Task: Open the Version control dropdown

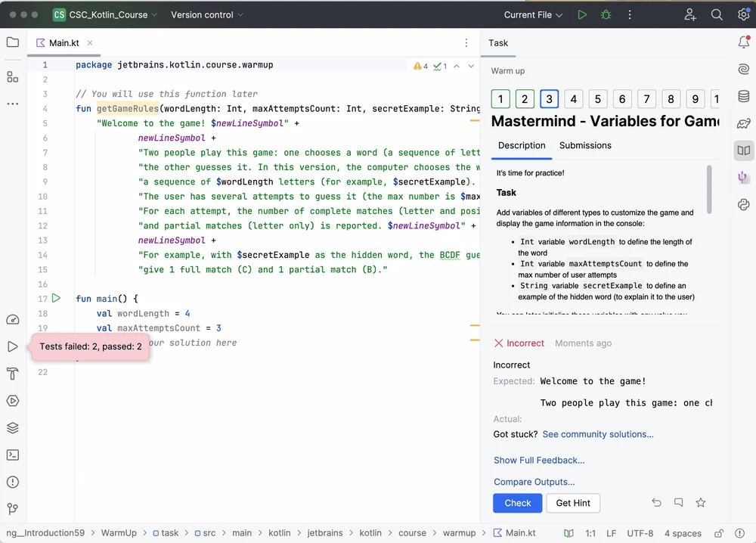Action: (x=207, y=15)
